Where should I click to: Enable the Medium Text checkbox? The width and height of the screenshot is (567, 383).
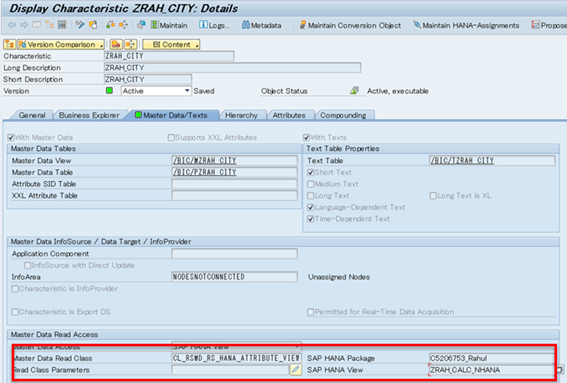tap(310, 184)
